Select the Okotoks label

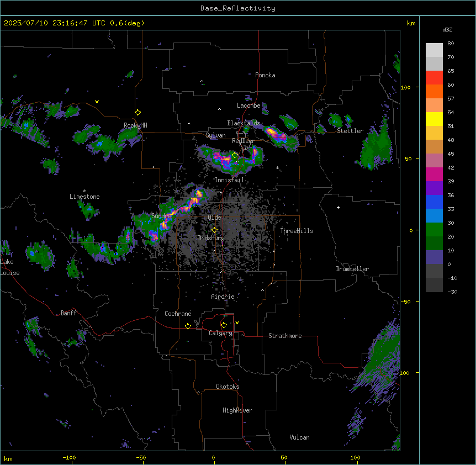click(x=228, y=387)
